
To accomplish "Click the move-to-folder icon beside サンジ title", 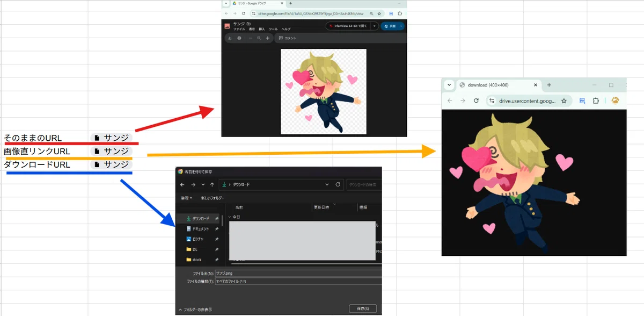I will click(249, 24).
